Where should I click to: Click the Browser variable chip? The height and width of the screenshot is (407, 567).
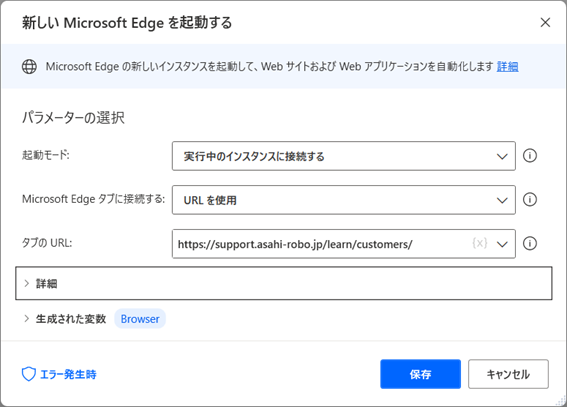click(x=140, y=319)
